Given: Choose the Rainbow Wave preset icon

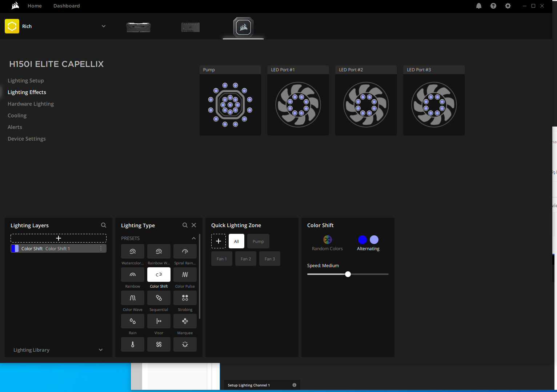Looking at the screenshot, I should [159, 251].
